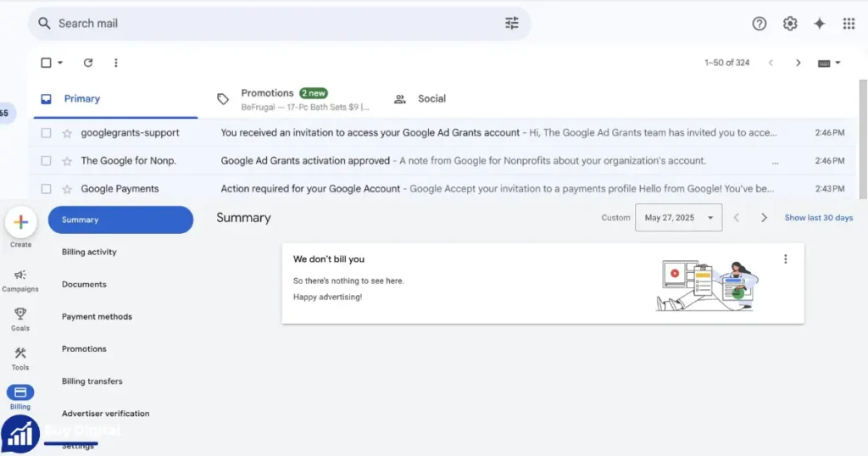Click the billing illustration image
The image size is (868, 456).
pos(707,286)
